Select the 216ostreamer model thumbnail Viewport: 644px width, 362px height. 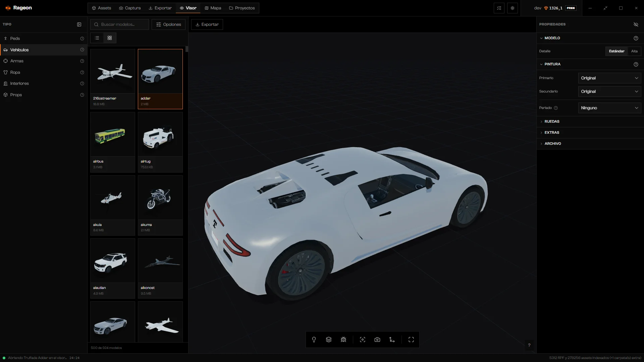113,79
